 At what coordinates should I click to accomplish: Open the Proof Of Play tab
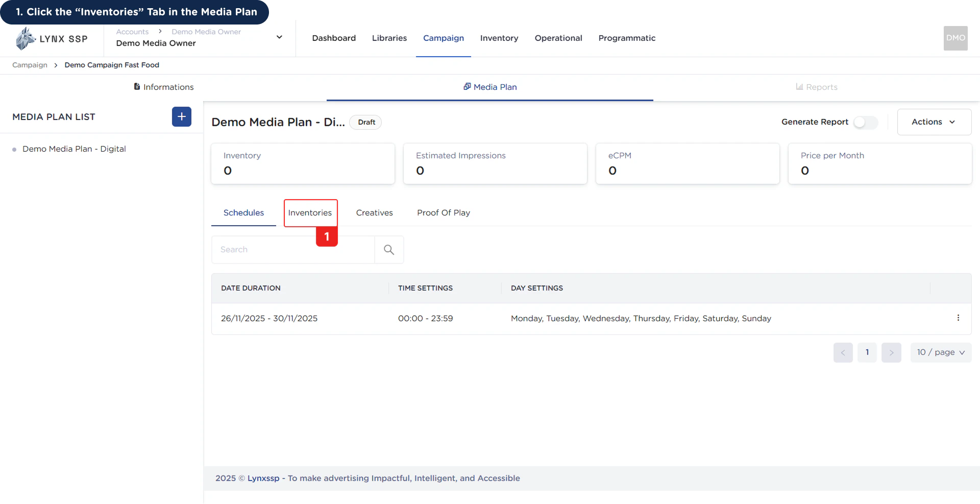(x=443, y=213)
